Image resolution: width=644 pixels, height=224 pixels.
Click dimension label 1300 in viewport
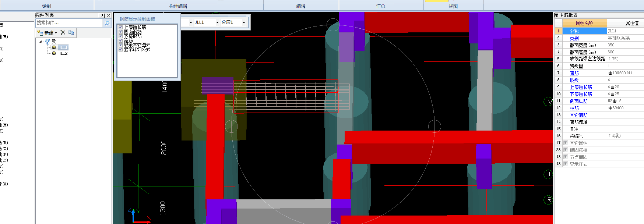163,208
